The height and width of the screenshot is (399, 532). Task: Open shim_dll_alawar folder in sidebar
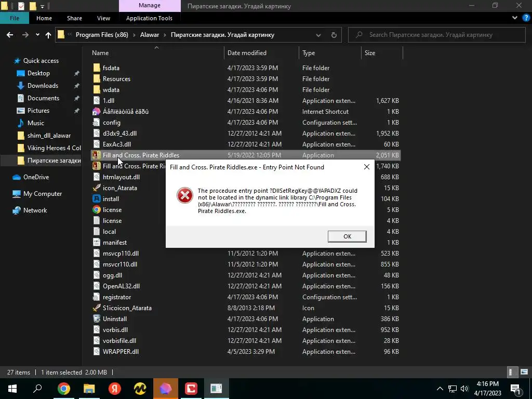[49, 136]
